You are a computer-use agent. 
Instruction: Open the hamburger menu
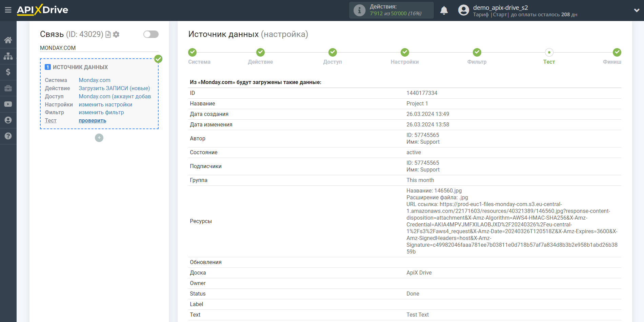[8, 10]
